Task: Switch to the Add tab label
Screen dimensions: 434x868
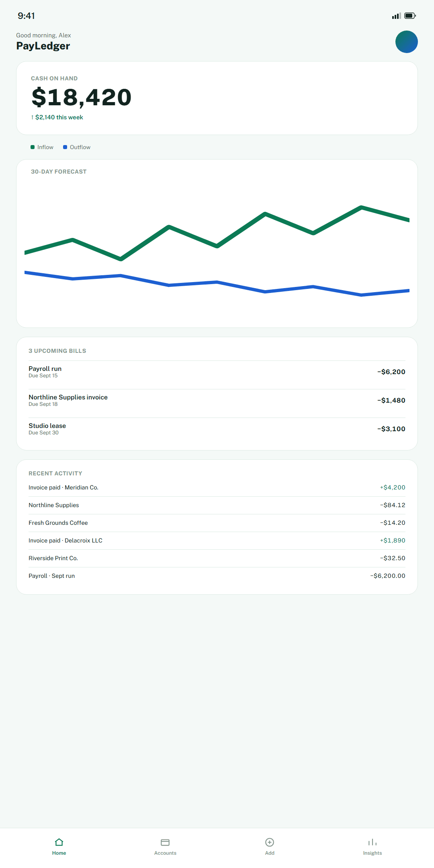Action: click(270, 853)
